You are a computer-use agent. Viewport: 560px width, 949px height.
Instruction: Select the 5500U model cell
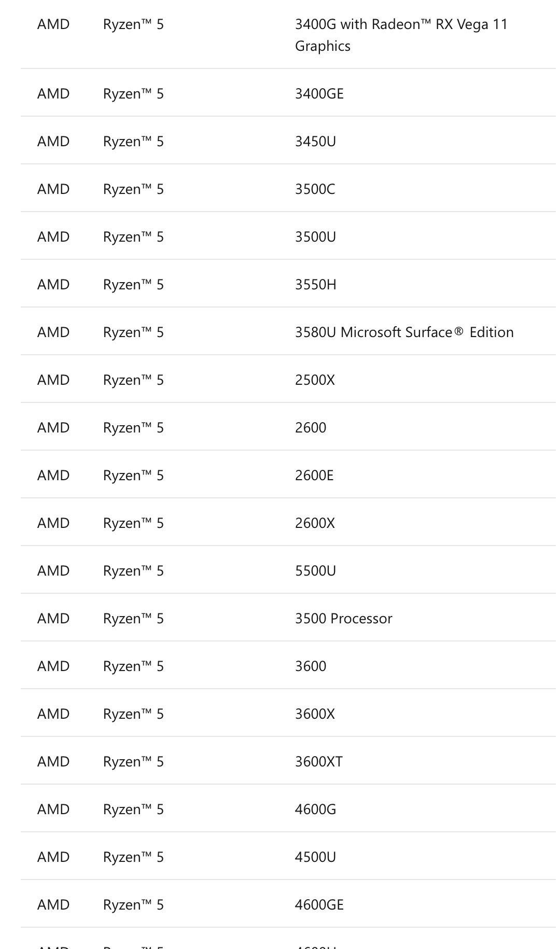coord(315,571)
